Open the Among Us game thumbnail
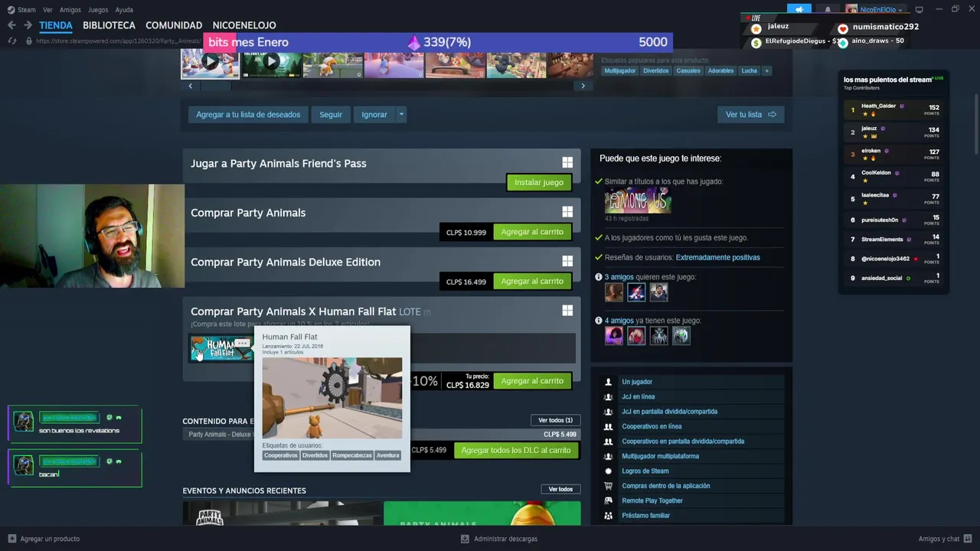This screenshot has width=980, height=551. (x=638, y=201)
